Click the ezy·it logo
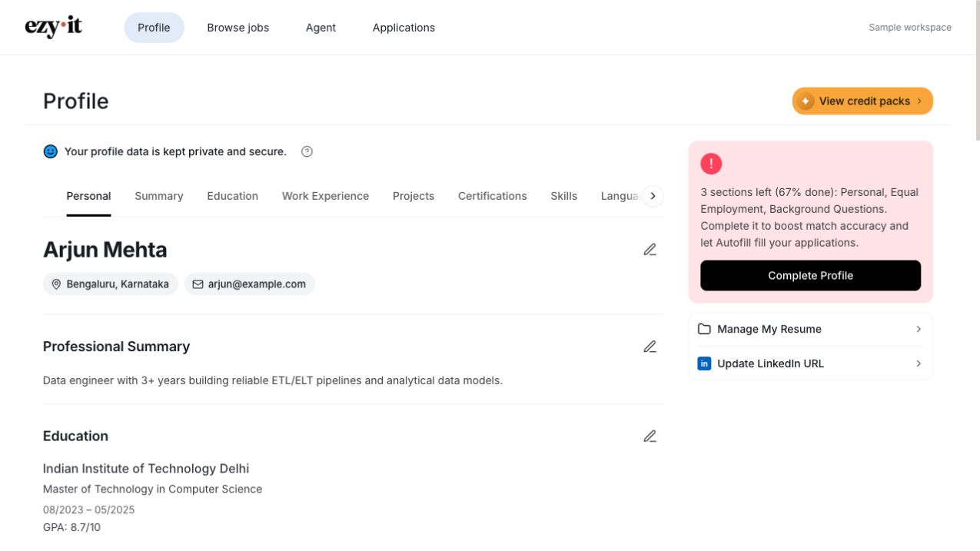Screen dimensions: 980x551 (x=53, y=27)
